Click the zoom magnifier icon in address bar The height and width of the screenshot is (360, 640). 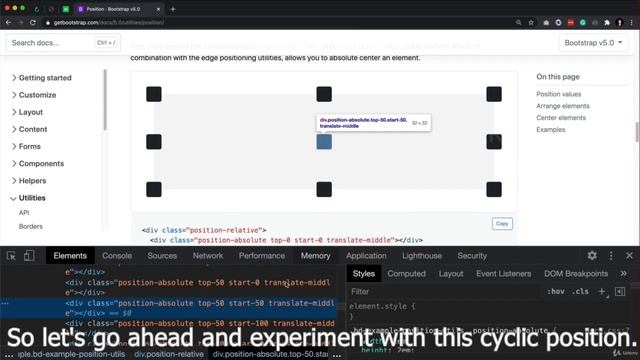click(x=518, y=23)
